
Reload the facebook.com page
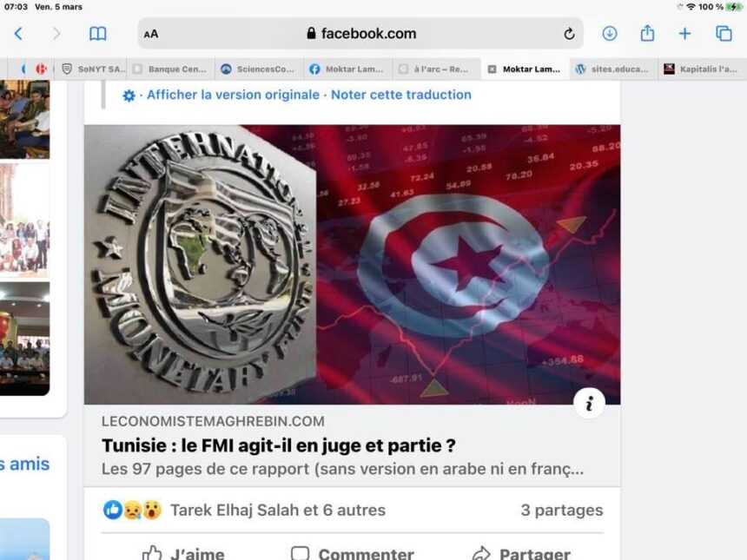pyautogui.click(x=569, y=34)
